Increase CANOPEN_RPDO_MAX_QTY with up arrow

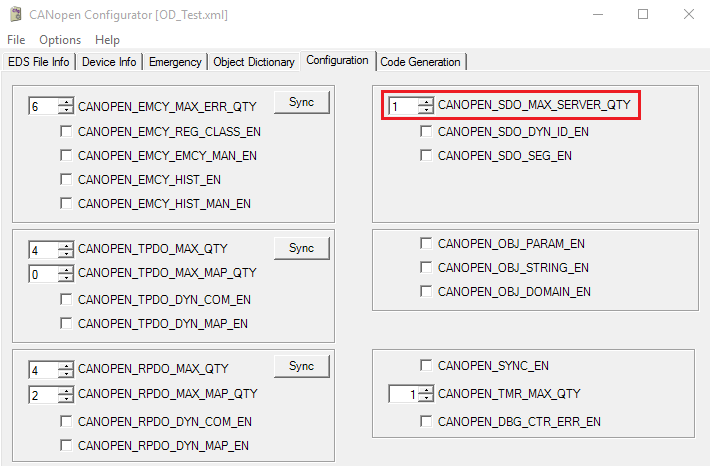66,366
